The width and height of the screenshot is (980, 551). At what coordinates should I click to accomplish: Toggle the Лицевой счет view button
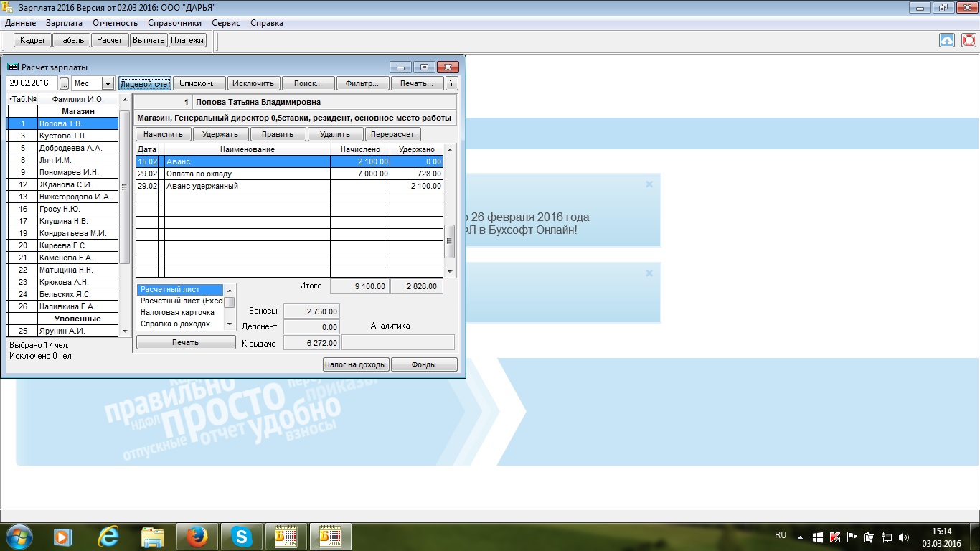tap(145, 83)
